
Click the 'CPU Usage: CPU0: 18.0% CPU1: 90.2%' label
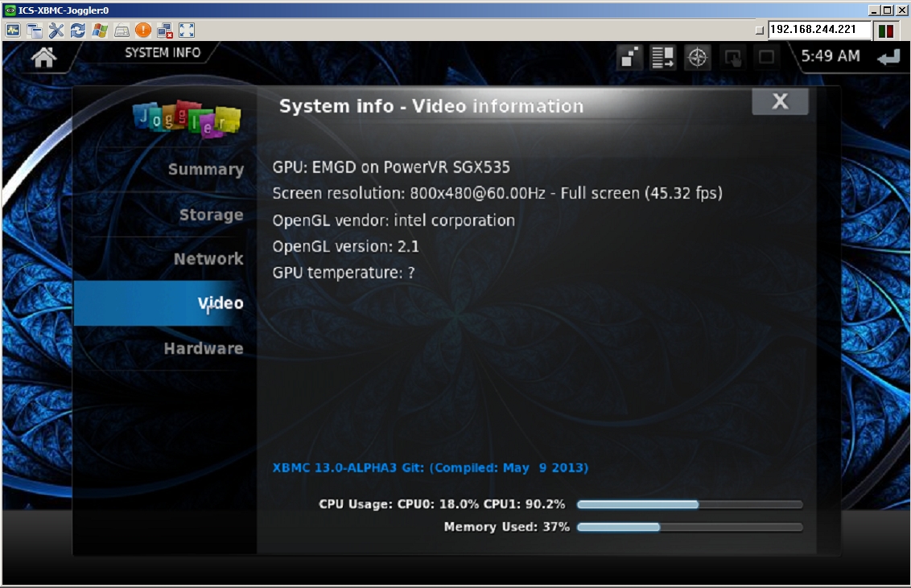pos(442,504)
